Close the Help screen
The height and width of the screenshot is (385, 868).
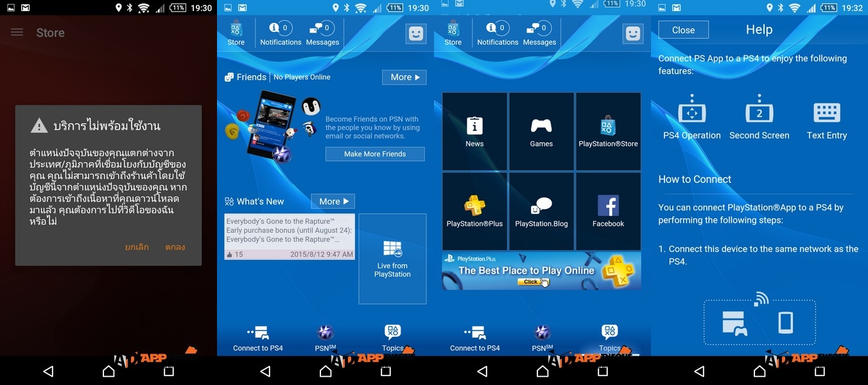click(683, 30)
